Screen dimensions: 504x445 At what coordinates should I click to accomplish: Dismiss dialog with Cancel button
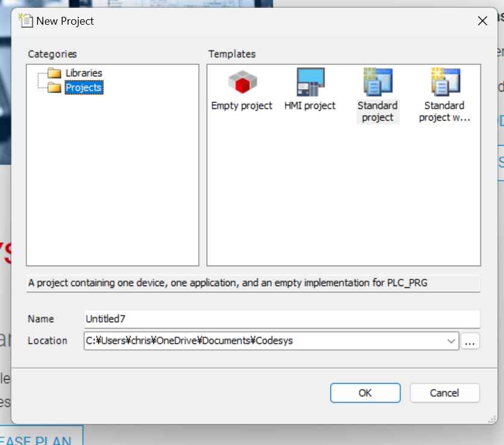point(444,393)
